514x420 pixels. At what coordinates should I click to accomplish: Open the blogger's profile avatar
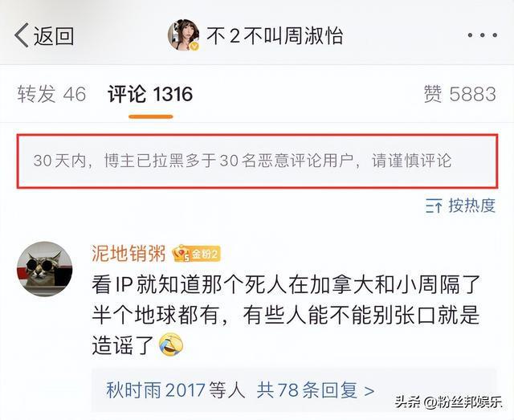tap(184, 35)
